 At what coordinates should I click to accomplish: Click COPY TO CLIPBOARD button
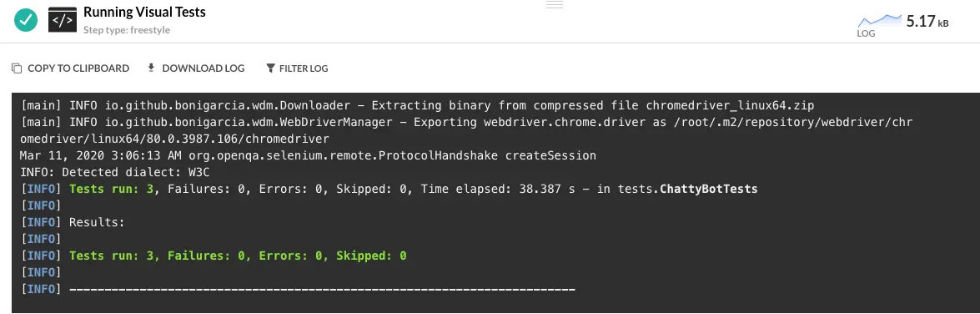pyautogui.click(x=71, y=68)
